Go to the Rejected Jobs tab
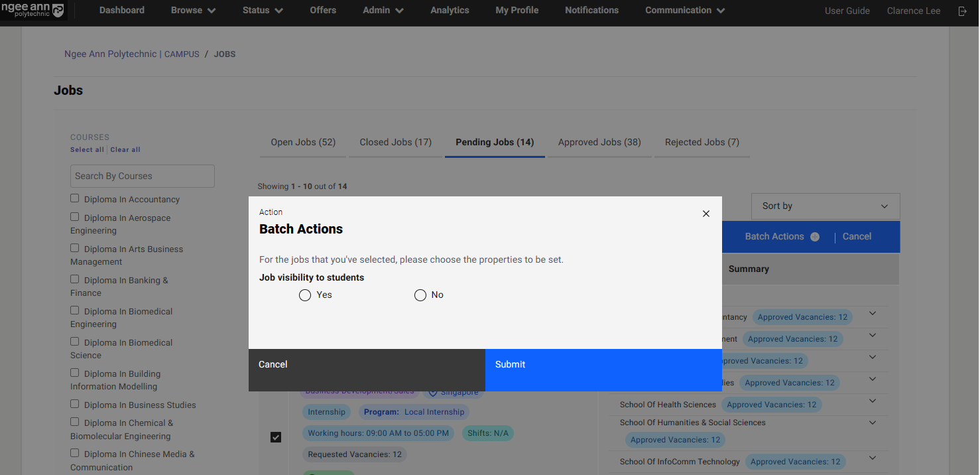 pyautogui.click(x=702, y=142)
